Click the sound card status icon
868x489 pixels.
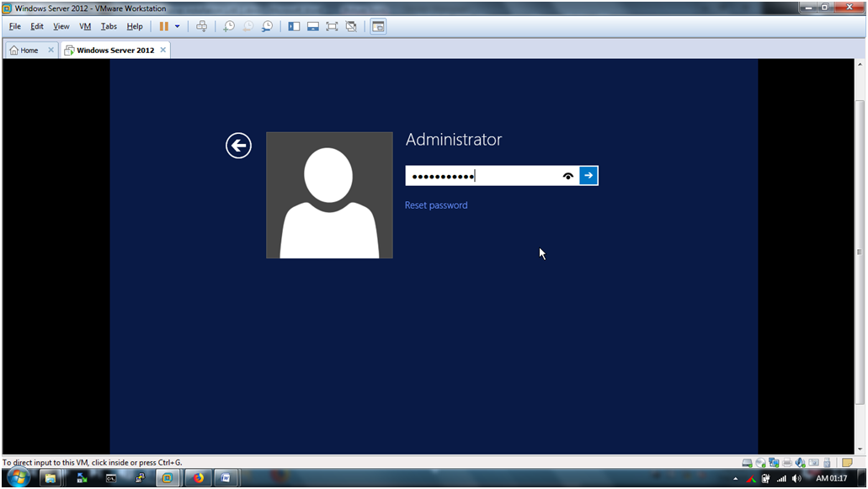point(801,462)
